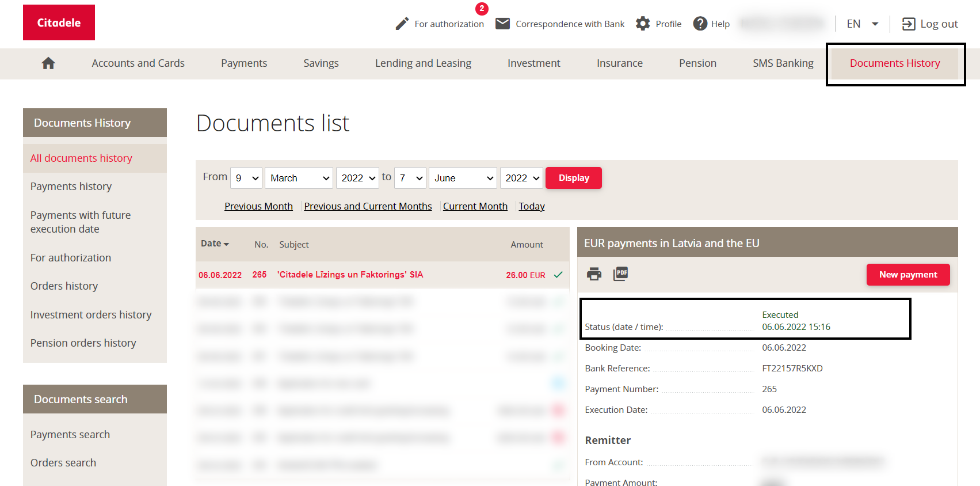Click the Documents History sidebar heading

click(x=95, y=123)
